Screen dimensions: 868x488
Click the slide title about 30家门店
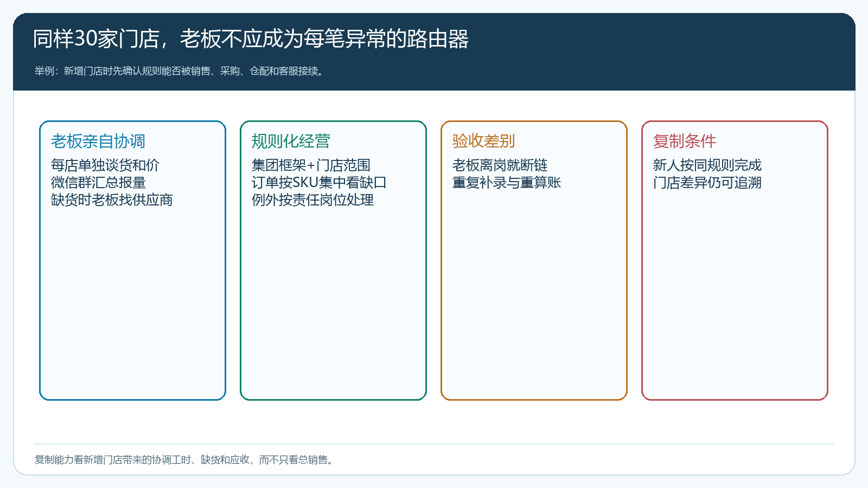tap(251, 39)
